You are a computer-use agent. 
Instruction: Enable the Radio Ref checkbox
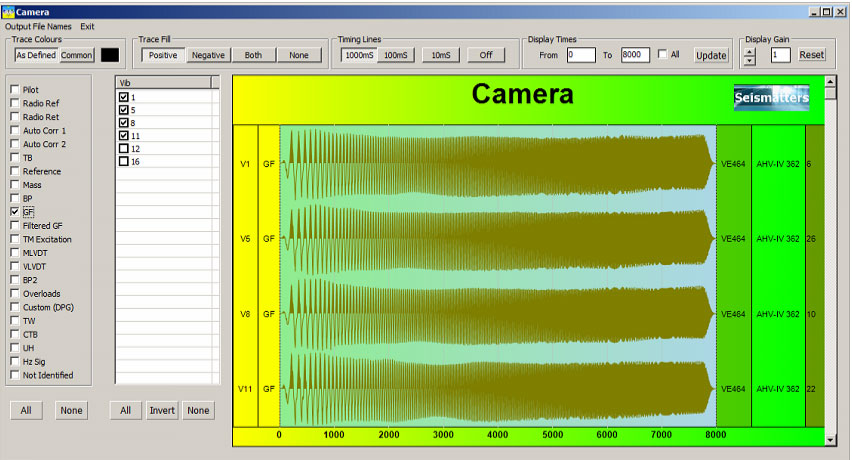[15, 103]
